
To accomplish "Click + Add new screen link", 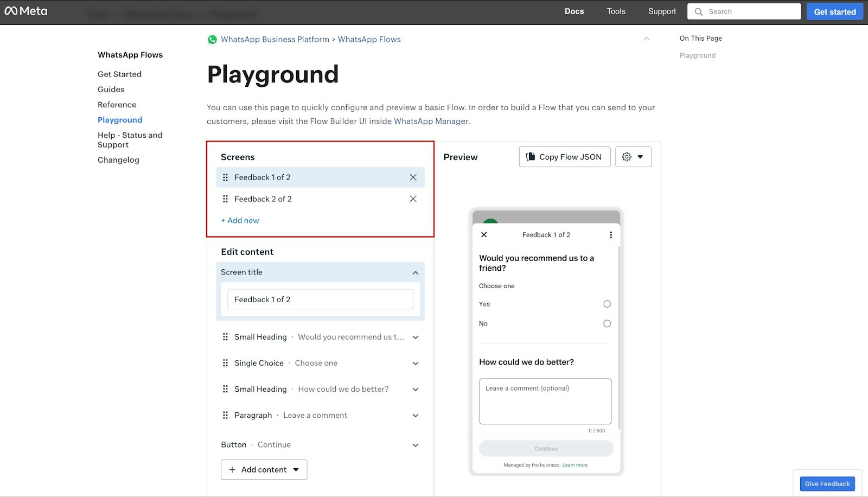I will pos(240,221).
